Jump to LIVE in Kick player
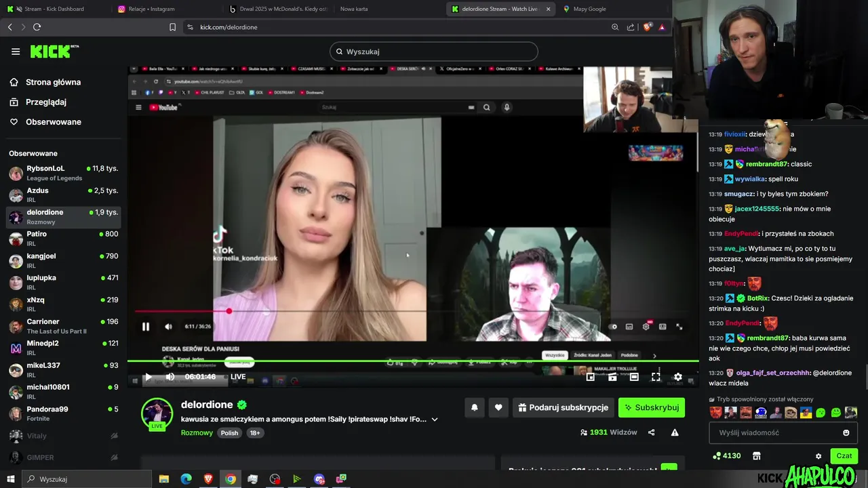Screen dimensions: 868x488 [x=238, y=377]
